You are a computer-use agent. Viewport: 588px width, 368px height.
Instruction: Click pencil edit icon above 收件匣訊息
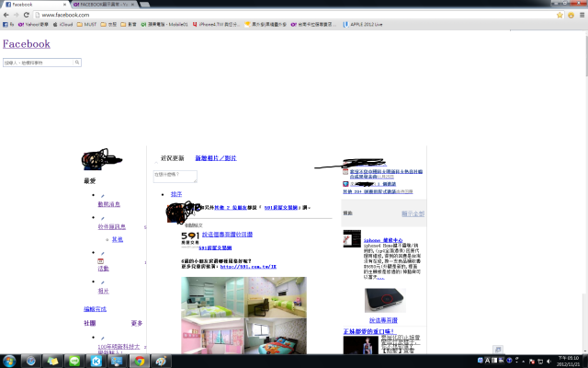point(102,219)
